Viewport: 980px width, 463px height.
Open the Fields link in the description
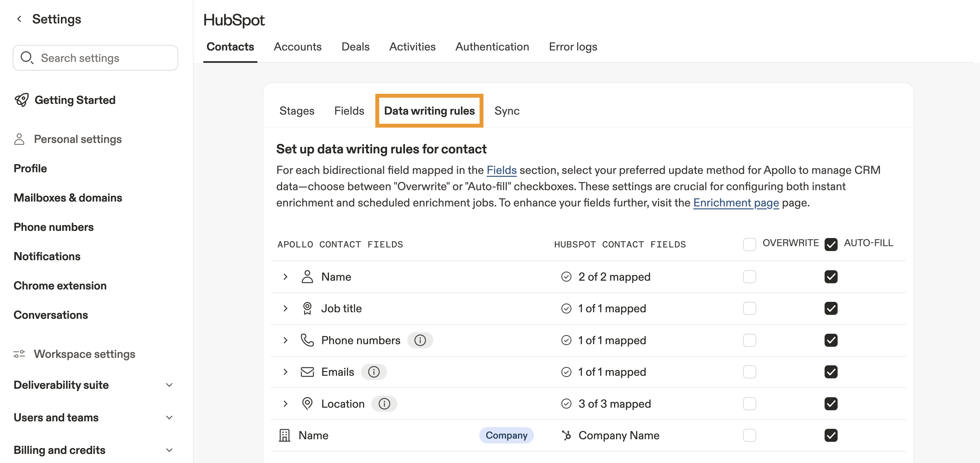(501, 170)
